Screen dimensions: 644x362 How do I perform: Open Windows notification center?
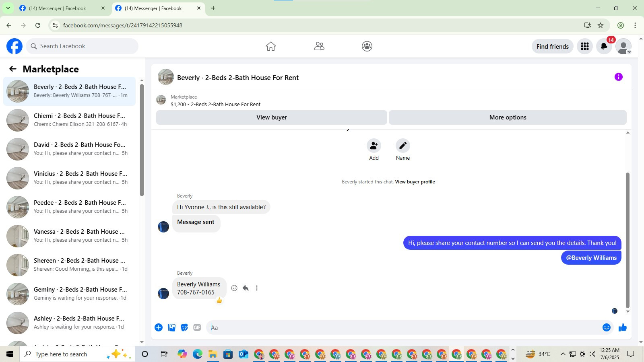[x=631, y=354]
